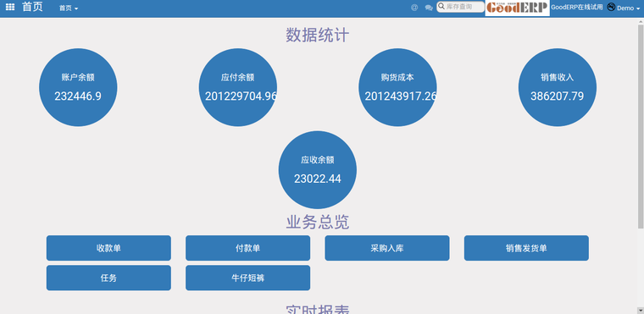Open the 采购入库 button
The image size is (644, 314).
click(387, 248)
